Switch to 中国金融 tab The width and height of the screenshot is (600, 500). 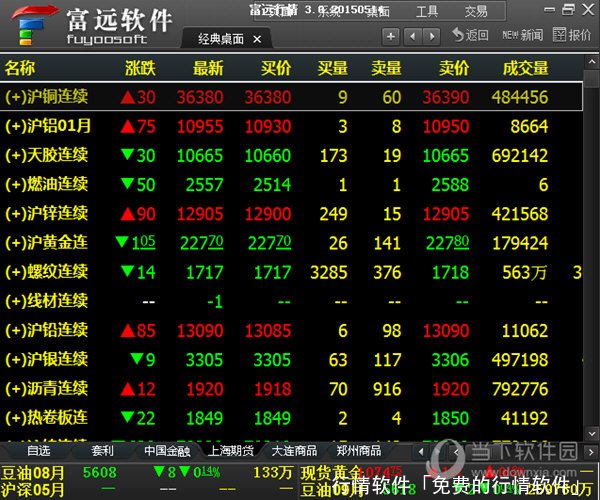167,451
